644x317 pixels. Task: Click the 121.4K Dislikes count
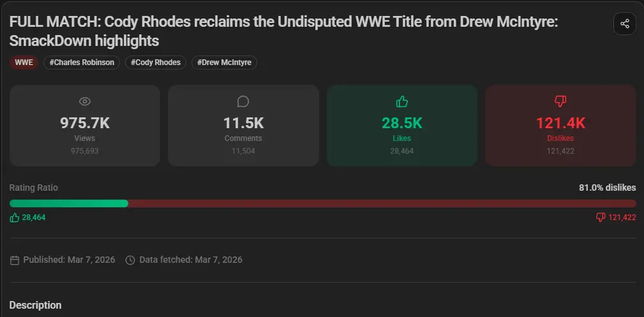pos(560,122)
